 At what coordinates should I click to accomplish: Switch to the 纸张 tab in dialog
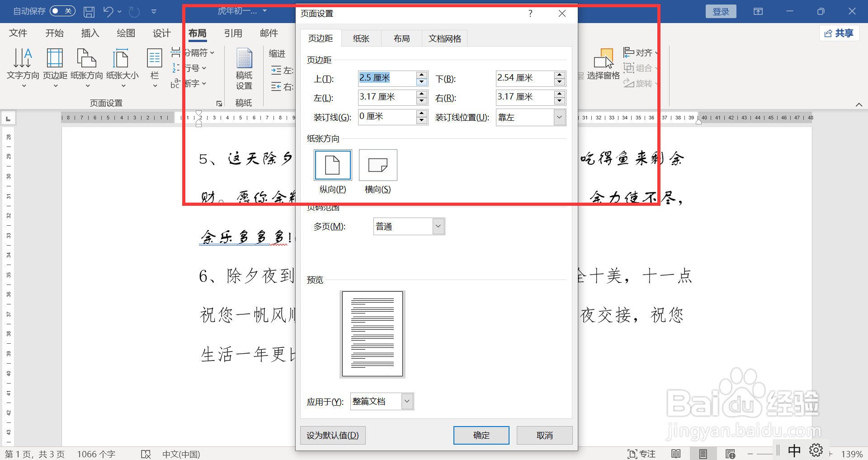[x=361, y=38]
